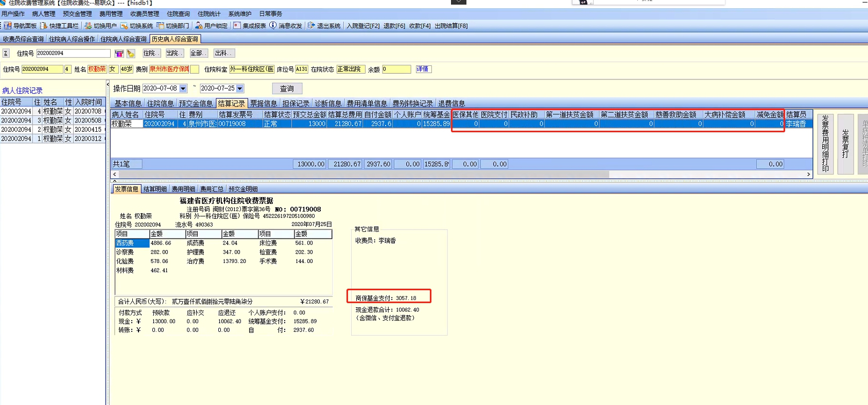Click the user lock (用户锁定) icon
The height and width of the screenshot is (405, 868).
[198, 26]
